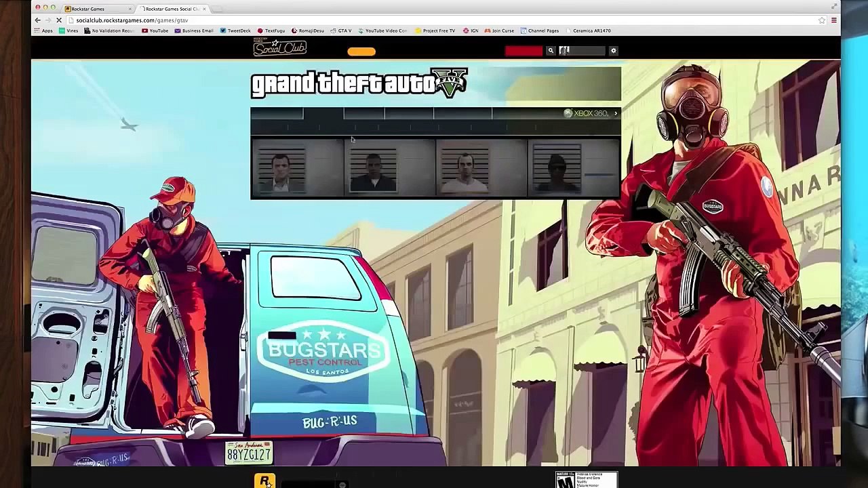
Task: Click the ESRB Mature rating badge
Action: (587, 480)
